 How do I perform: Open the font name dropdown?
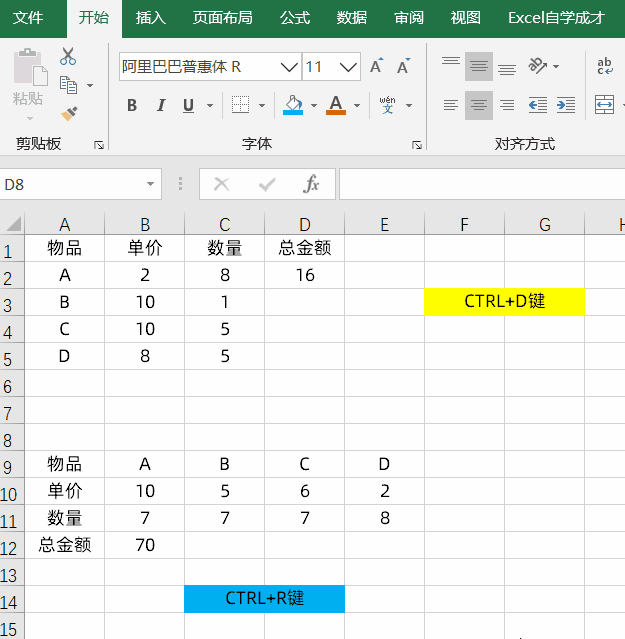click(x=289, y=66)
